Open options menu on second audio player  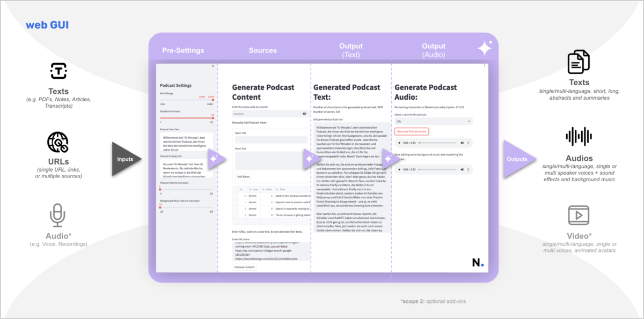[469, 169]
